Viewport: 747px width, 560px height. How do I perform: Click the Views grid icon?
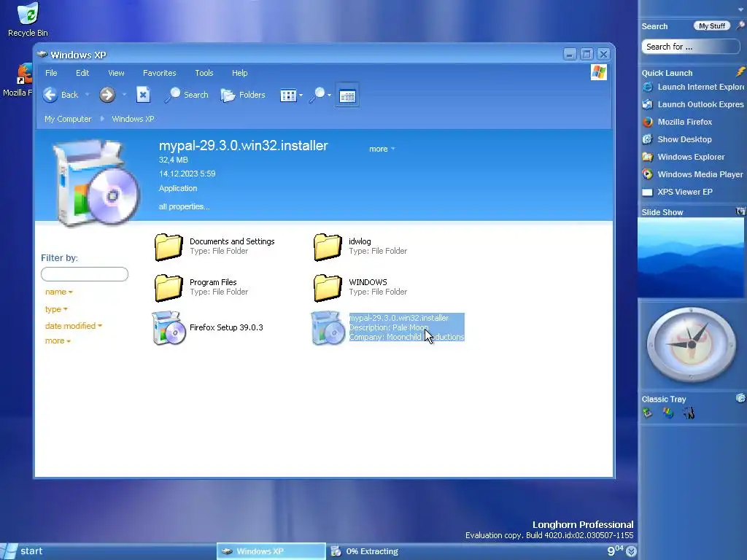point(287,96)
